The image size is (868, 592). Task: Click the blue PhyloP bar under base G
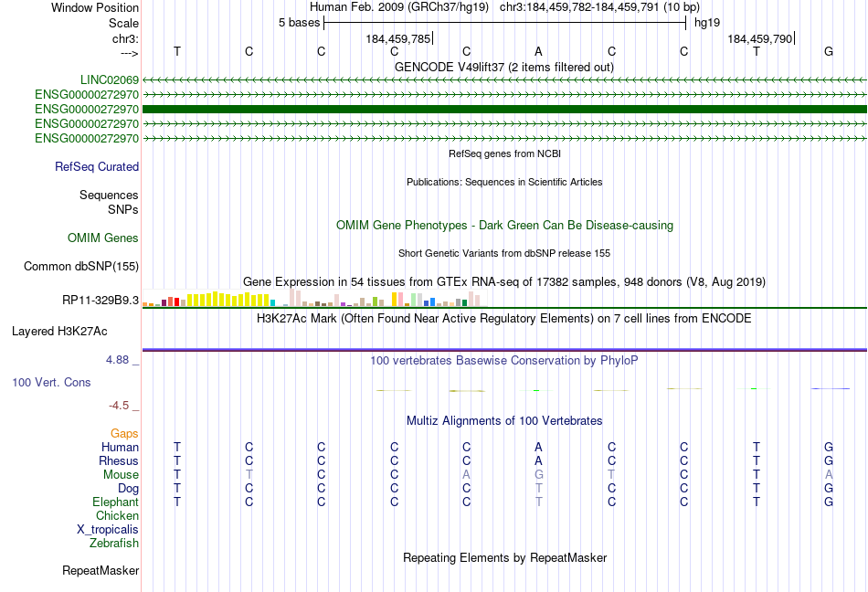coord(831,389)
